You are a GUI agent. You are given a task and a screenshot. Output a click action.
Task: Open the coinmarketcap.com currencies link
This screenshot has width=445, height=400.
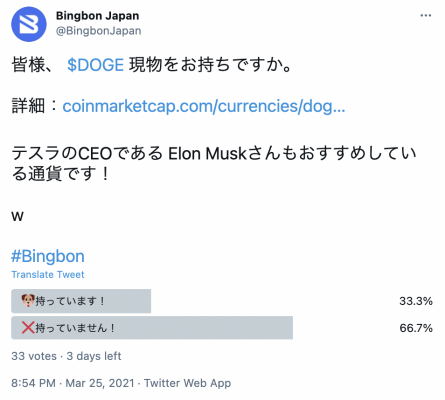204,106
